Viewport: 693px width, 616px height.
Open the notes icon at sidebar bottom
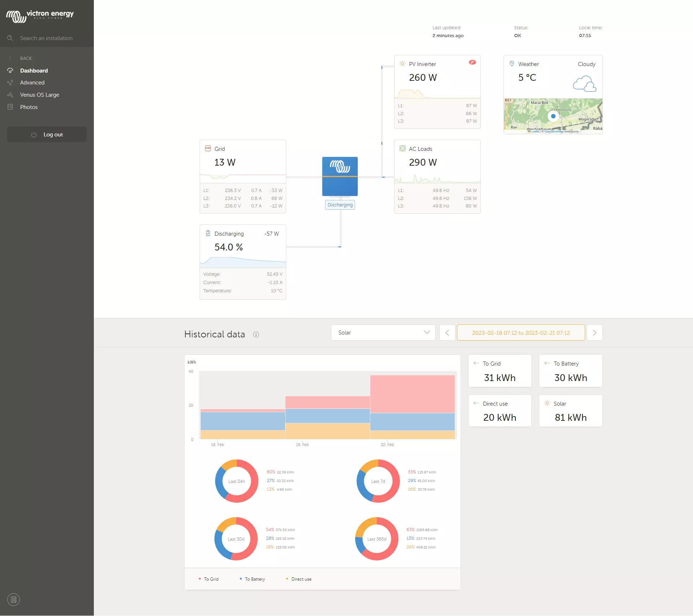pyautogui.click(x=13, y=599)
